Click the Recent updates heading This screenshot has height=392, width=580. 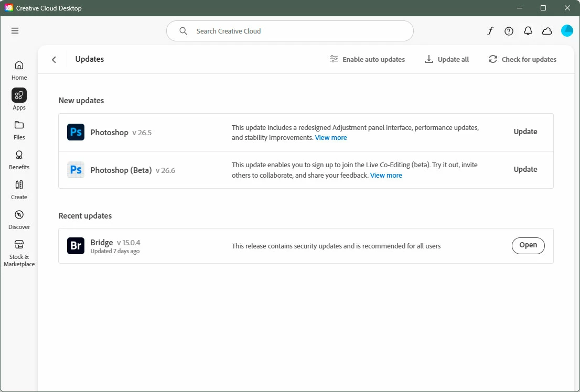85,216
